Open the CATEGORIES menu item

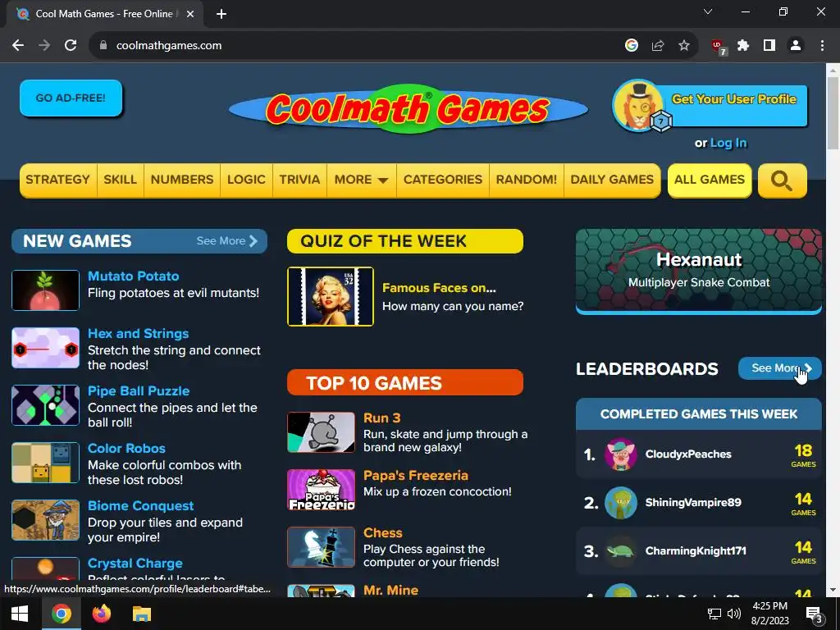coord(443,180)
